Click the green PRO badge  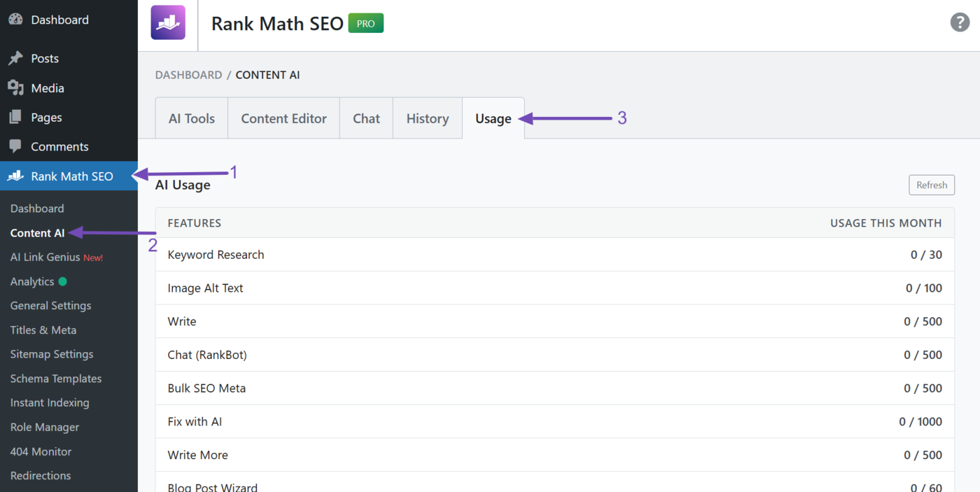(x=366, y=23)
